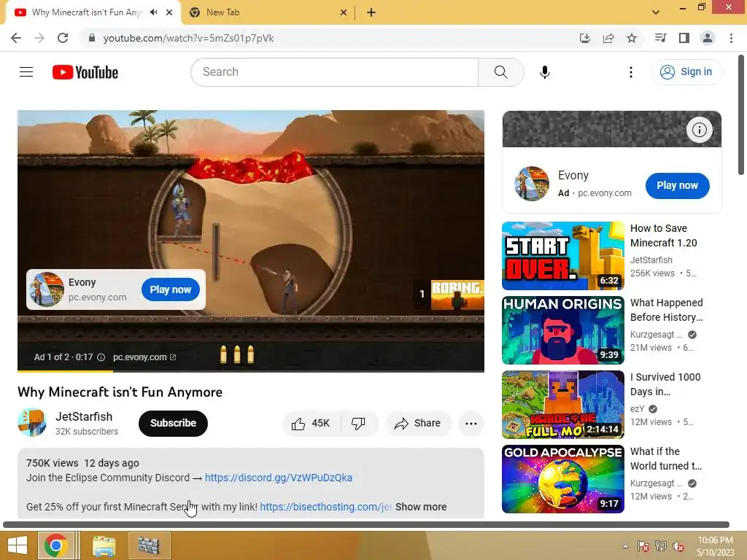The width and height of the screenshot is (747, 560).
Task: Dislike the video with thumbs down
Action: [358, 424]
